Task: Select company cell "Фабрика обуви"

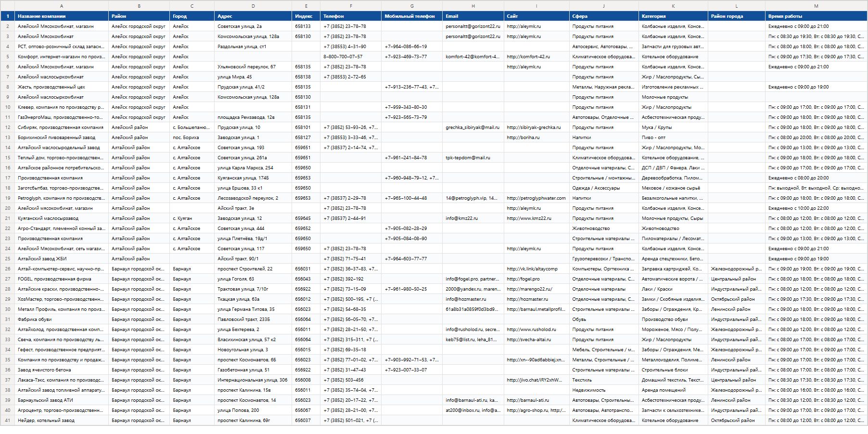Action: pyautogui.click(x=62, y=319)
